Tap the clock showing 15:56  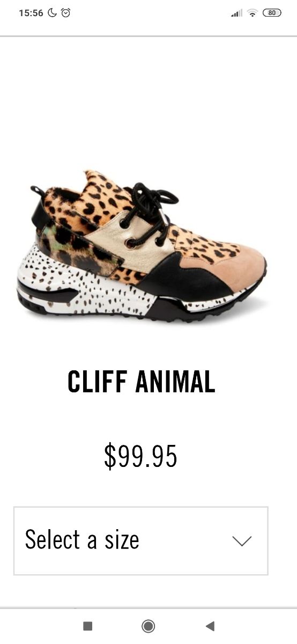tap(31, 13)
